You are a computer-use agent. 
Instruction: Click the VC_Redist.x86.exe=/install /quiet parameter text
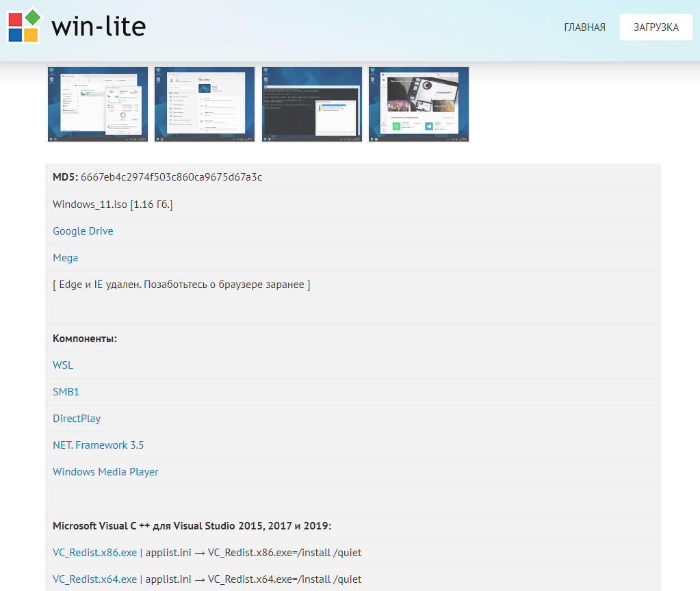(x=285, y=552)
